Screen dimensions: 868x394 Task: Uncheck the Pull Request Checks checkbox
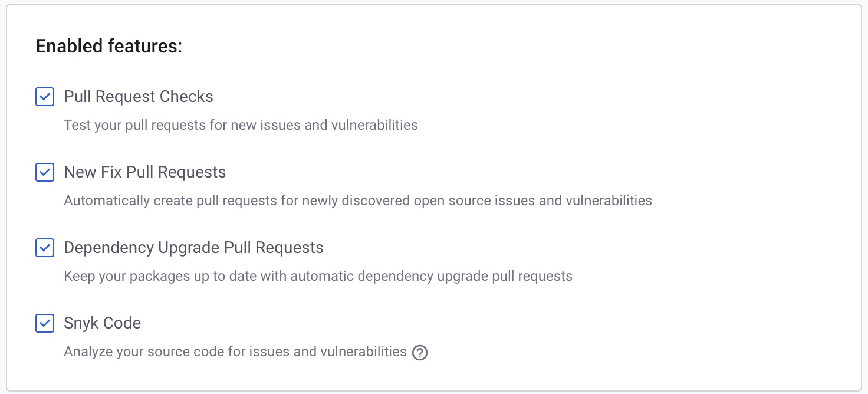click(x=45, y=97)
